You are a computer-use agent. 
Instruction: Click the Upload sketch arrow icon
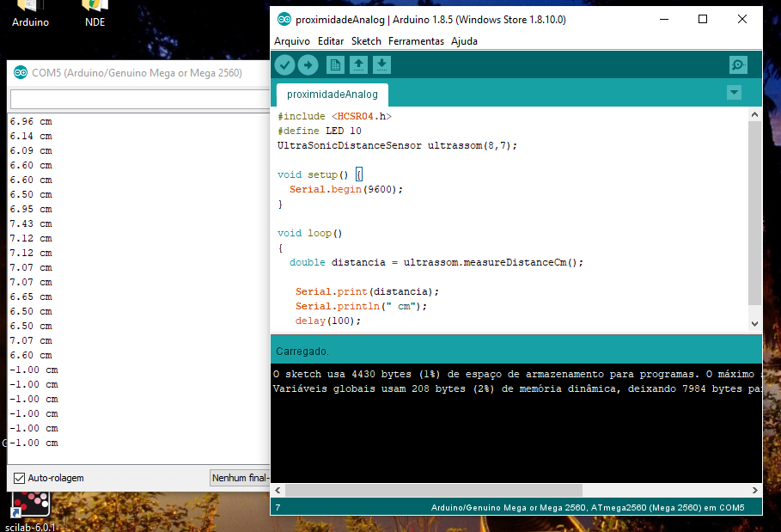308,65
